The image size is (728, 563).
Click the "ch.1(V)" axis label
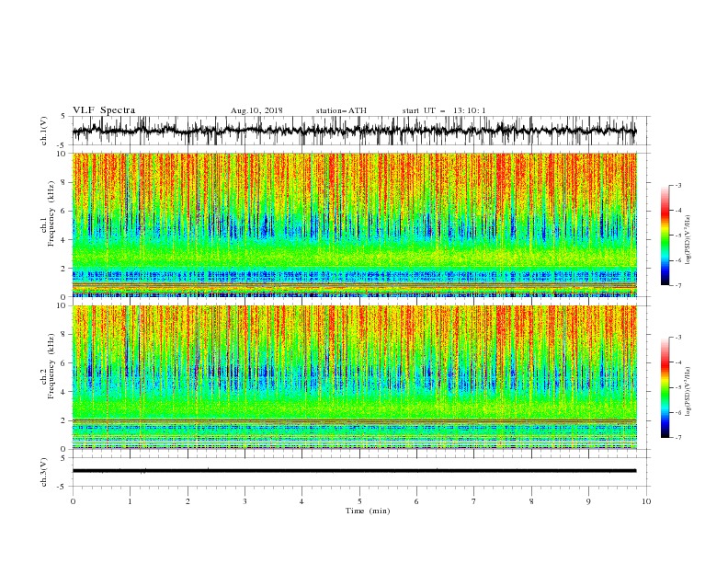pyautogui.click(x=44, y=131)
